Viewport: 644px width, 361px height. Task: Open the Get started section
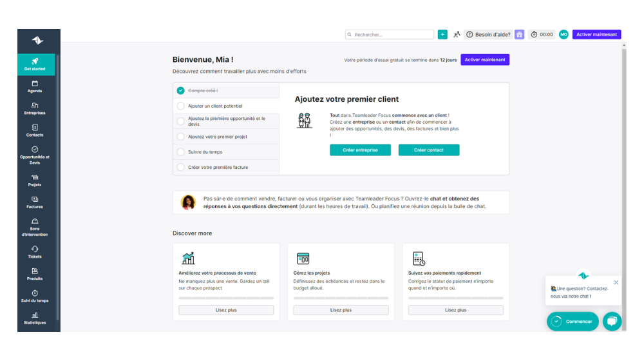36,64
